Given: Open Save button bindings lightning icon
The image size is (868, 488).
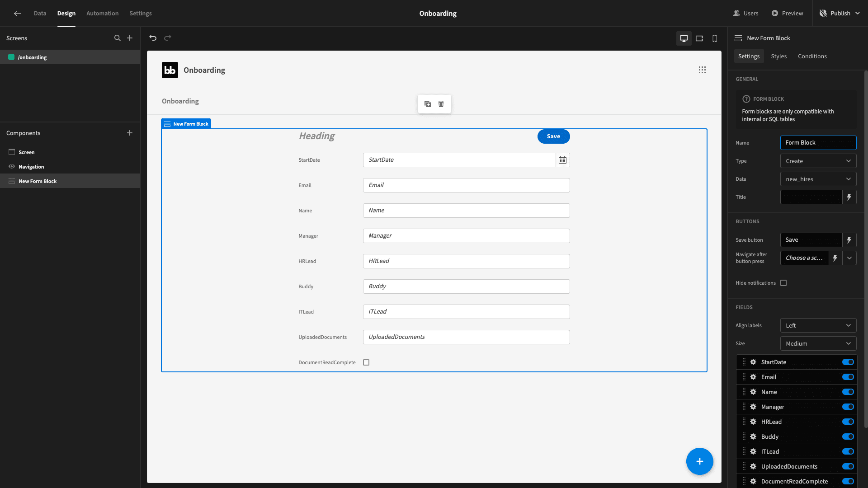Looking at the screenshot, I should pos(849,240).
